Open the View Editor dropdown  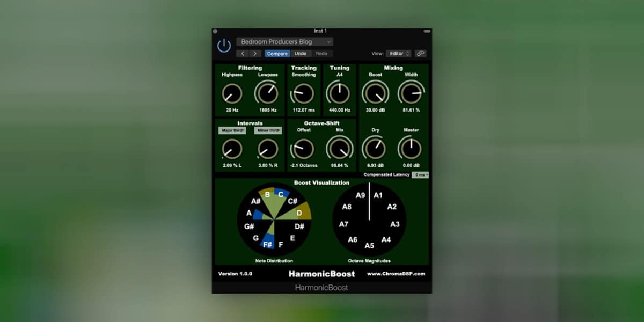click(x=399, y=54)
